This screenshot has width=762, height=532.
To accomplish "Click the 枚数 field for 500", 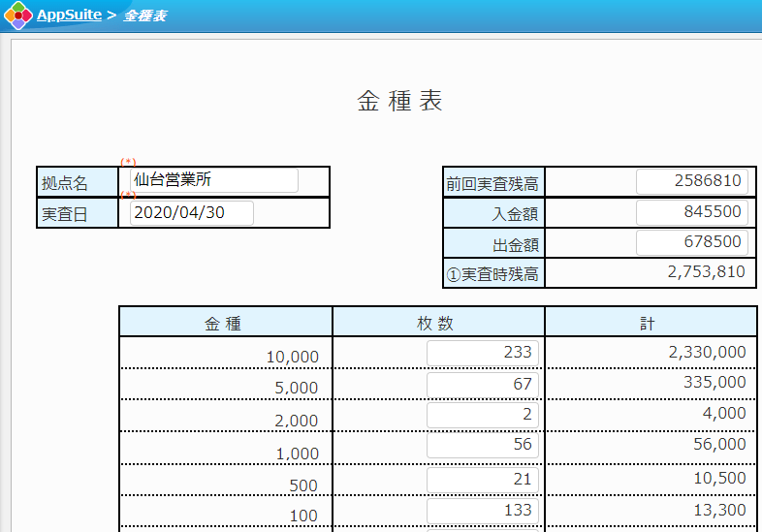I will [482, 480].
